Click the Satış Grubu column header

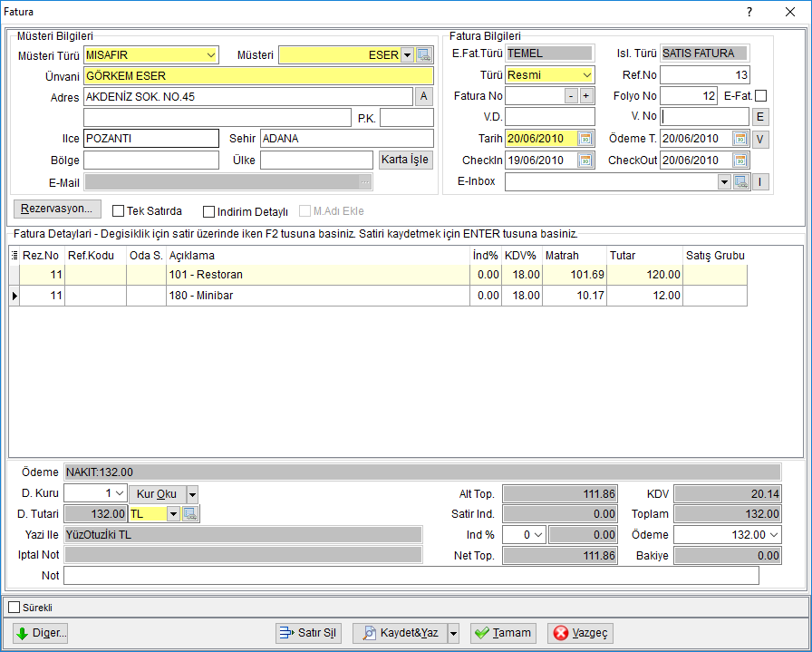click(715, 256)
